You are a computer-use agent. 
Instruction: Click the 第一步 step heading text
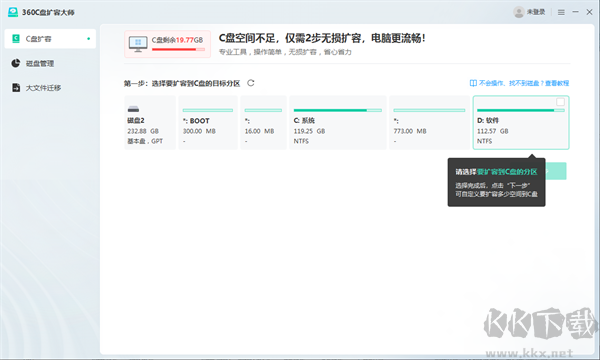pyautogui.click(x=182, y=83)
